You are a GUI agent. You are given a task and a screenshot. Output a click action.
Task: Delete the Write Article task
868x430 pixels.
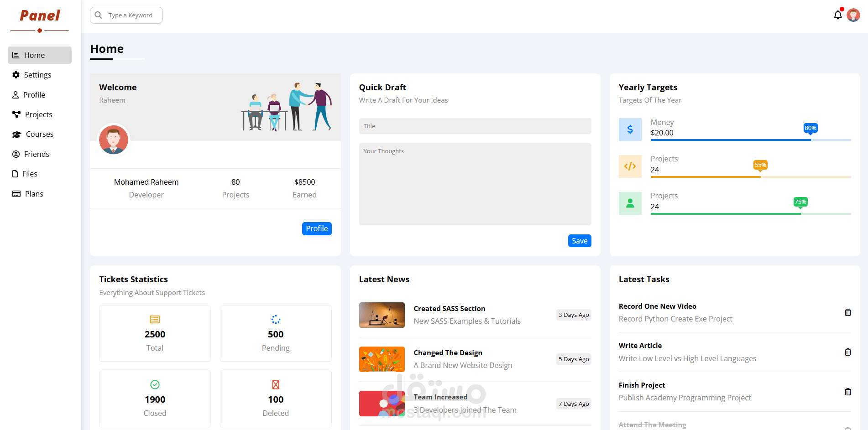click(848, 352)
